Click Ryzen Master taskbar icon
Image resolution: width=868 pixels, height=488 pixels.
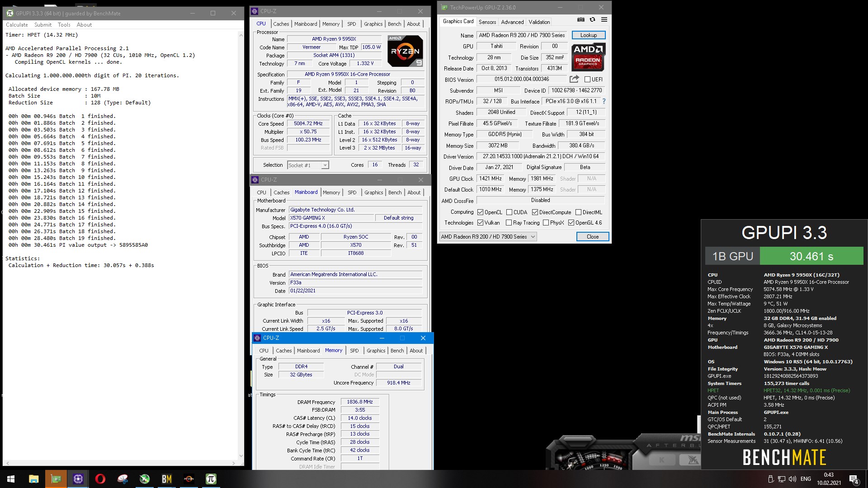pos(189,479)
